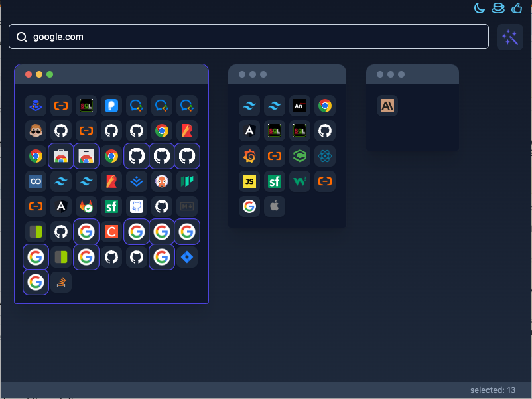Viewport: 532px width, 399px height.
Task: Open the green hexagon logo tab
Action: 300,156
